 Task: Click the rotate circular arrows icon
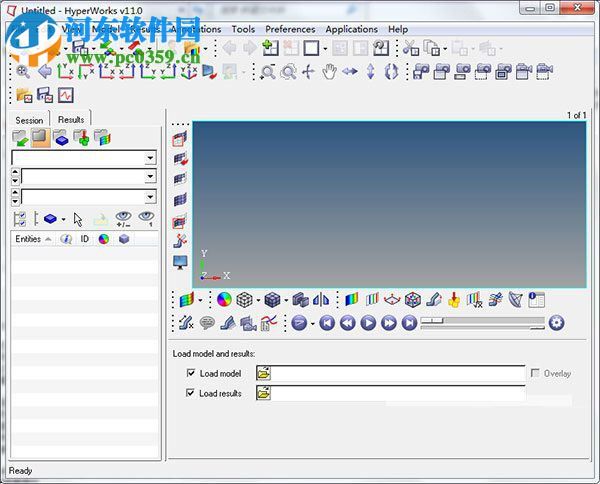(x=391, y=72)
